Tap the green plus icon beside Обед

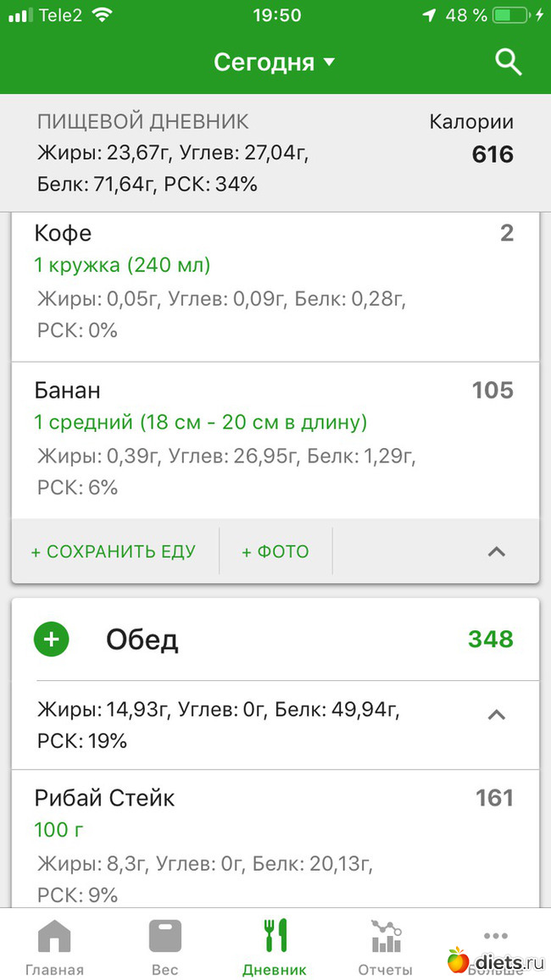(x=52, y=639)
